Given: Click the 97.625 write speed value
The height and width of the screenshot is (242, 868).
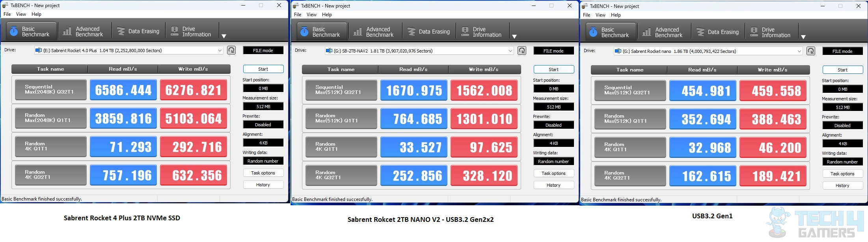Looking at the screenshot, I should [484, 147].
